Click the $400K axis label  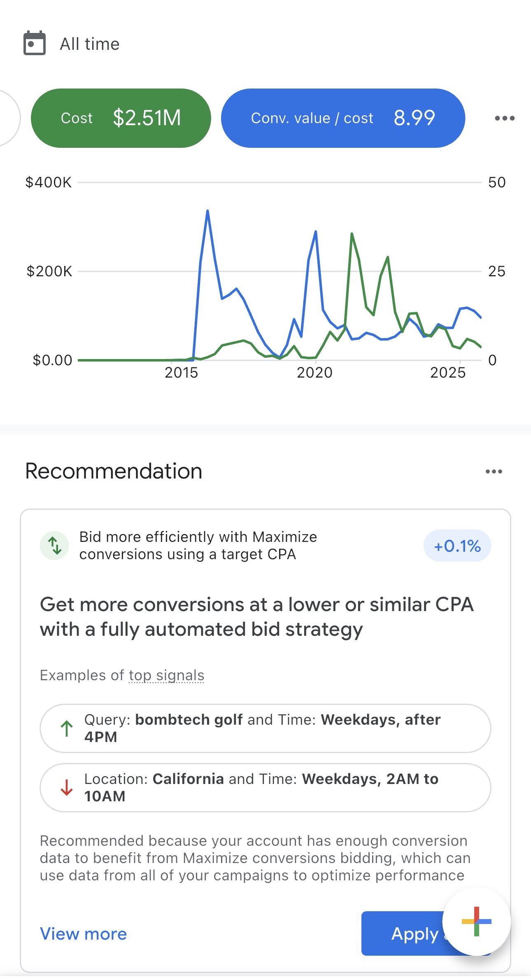click(x=49, y=182)
